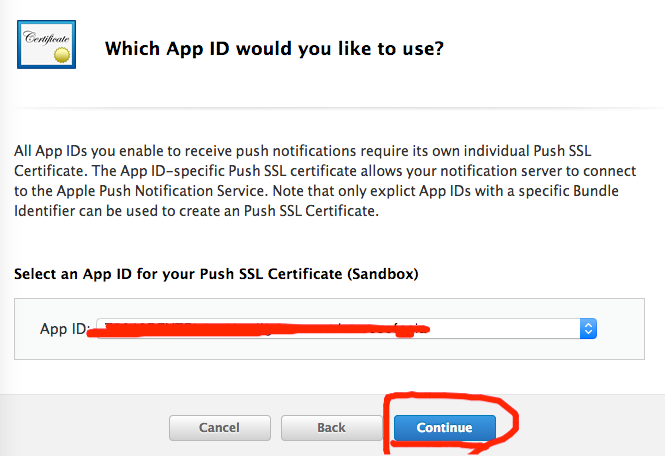
Task: Click the Certificate icon
Action: click(45, 45)
